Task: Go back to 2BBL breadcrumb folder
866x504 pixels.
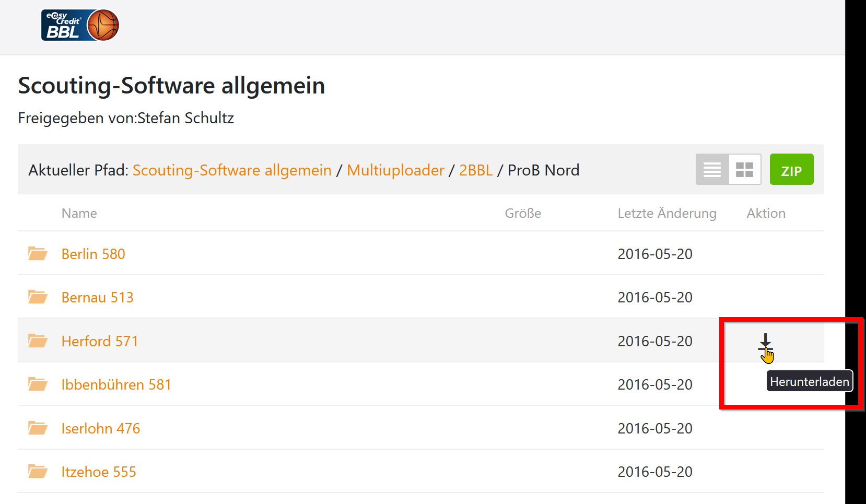Action: (x=476, y=170)
